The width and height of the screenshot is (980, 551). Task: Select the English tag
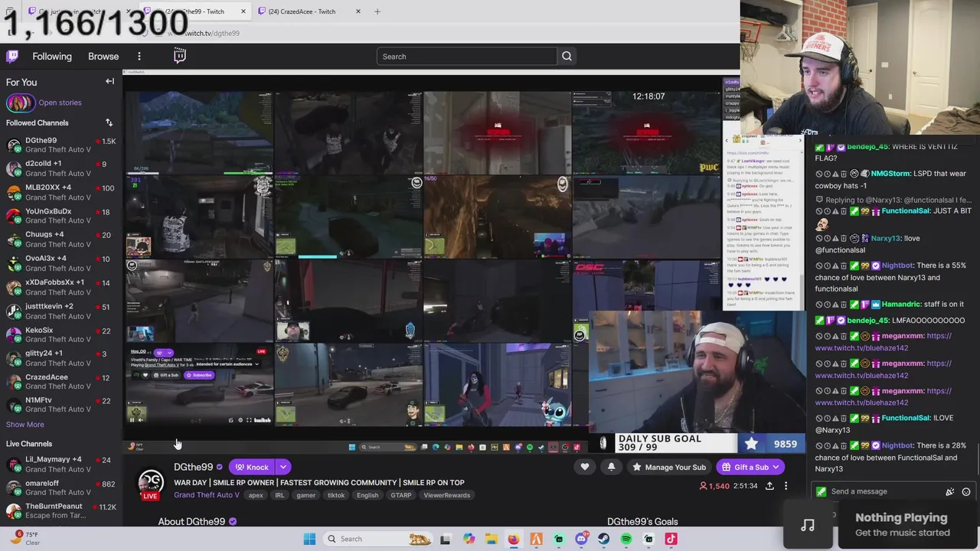[367, 495]
